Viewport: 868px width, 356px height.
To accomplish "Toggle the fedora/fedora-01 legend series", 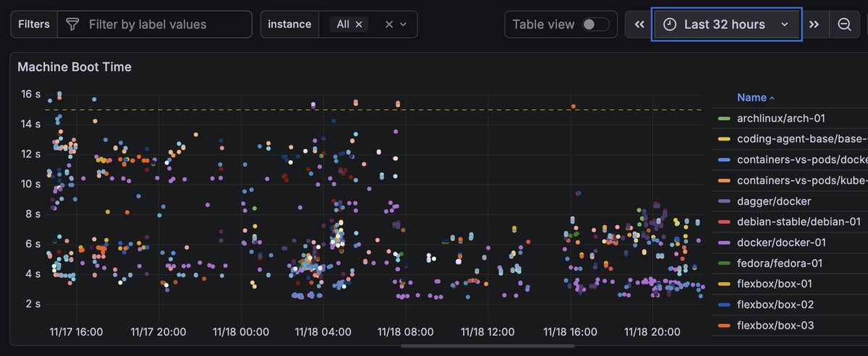I will [779, 263].
